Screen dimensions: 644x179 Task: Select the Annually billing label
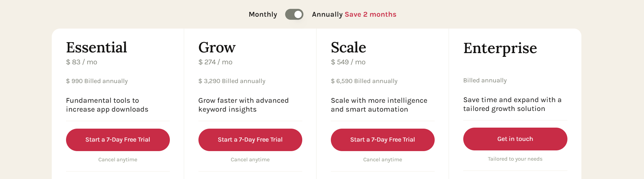click(327, 14)
